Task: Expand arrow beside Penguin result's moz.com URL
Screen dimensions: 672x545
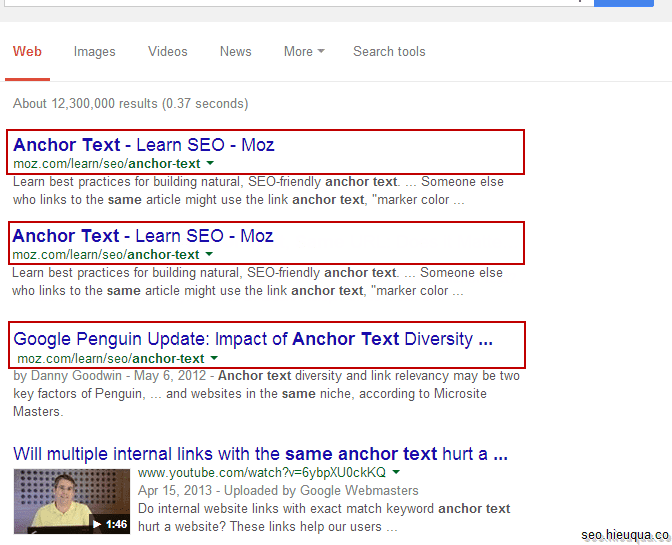Action: pyautogui.click(x=214, y=358)
